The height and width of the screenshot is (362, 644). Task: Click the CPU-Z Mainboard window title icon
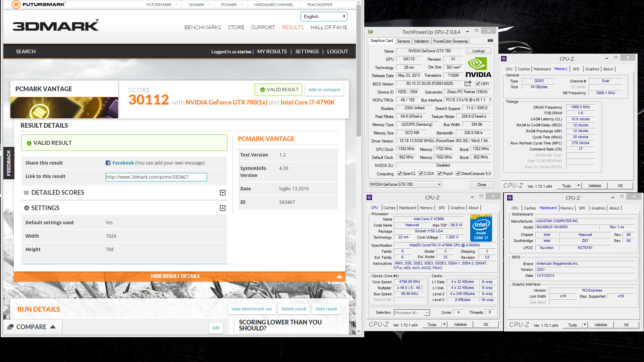(x=510, y=198)
